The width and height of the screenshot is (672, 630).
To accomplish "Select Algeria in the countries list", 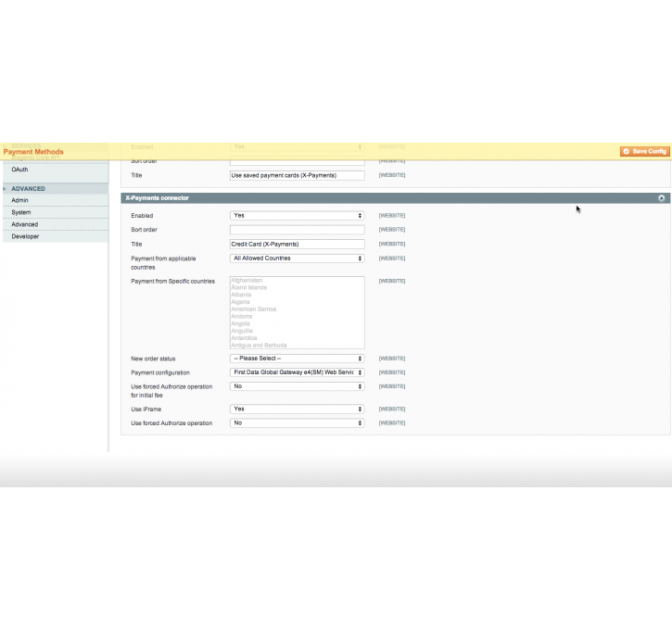I will 240,302.
